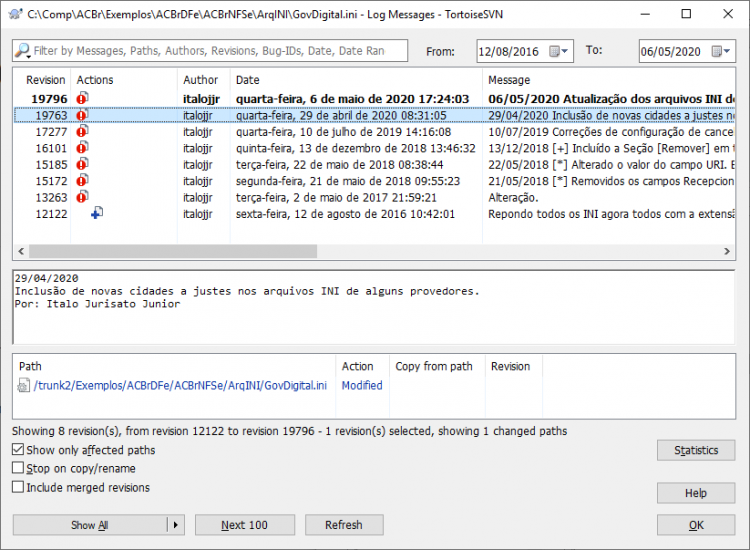Image resolution: width=750 pixels, height=550 pixels.
Task: Click the modified action icon for revision 19796
Action: point(82,98)
